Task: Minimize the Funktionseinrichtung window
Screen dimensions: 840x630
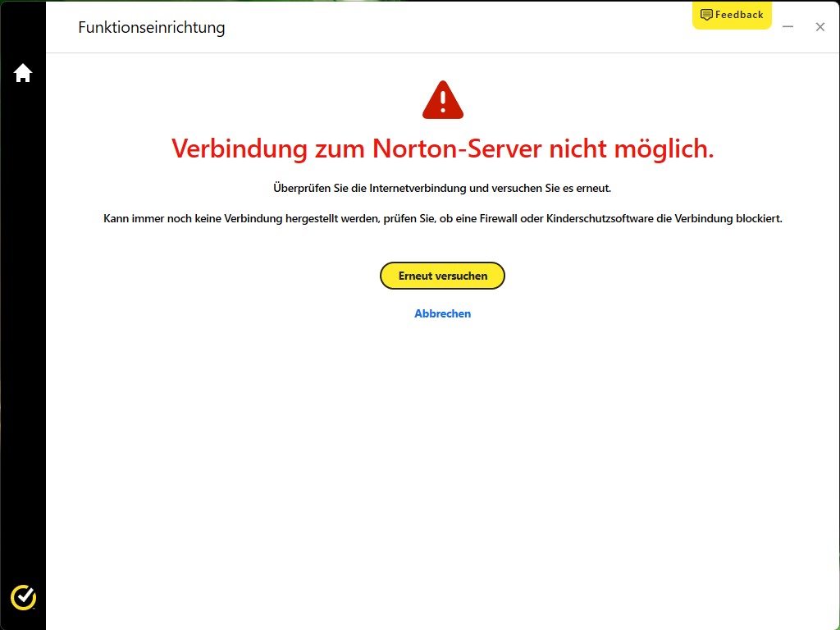Action: click(x=787, y=27)
